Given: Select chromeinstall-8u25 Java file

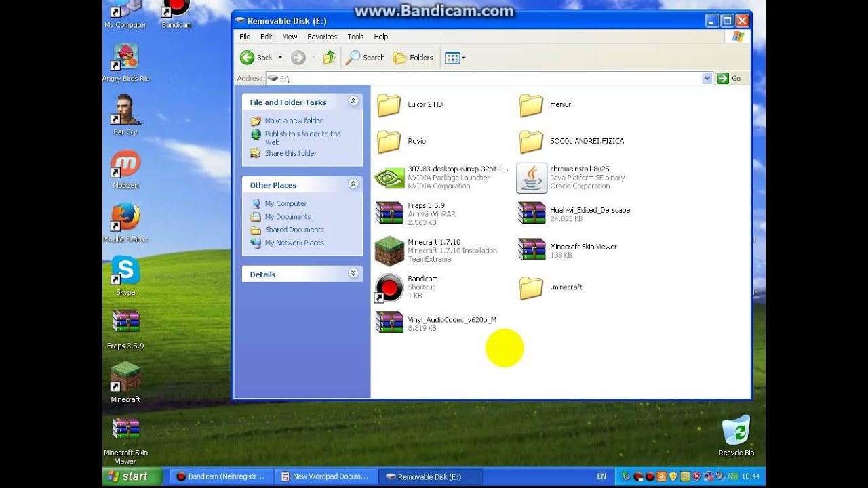Looking at the screenshot, I should coord(571,178).
